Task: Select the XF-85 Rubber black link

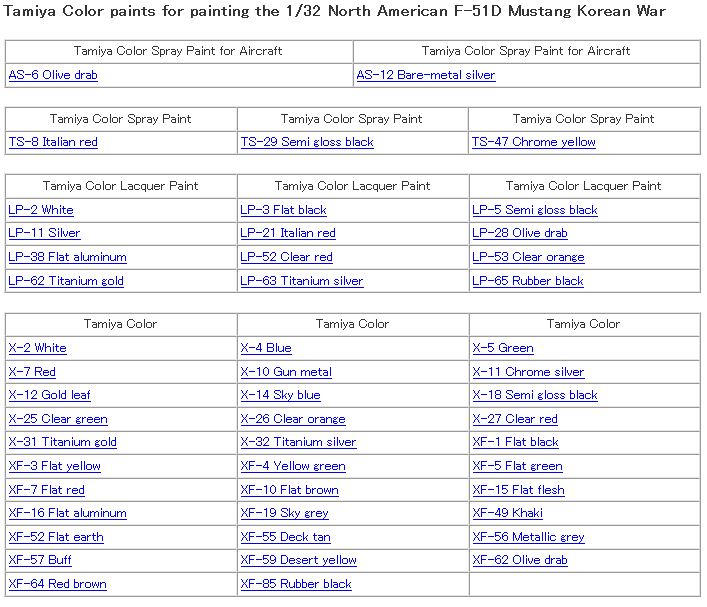Action: point(296,584)
